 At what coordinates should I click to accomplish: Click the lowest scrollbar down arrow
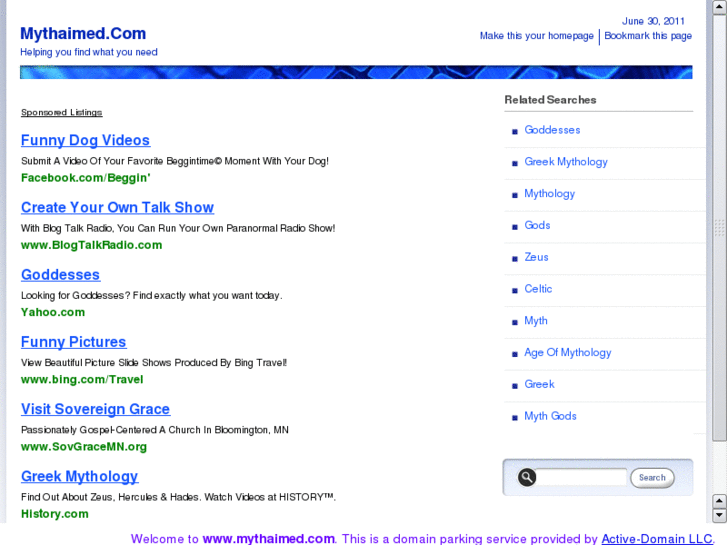point(719,515)
